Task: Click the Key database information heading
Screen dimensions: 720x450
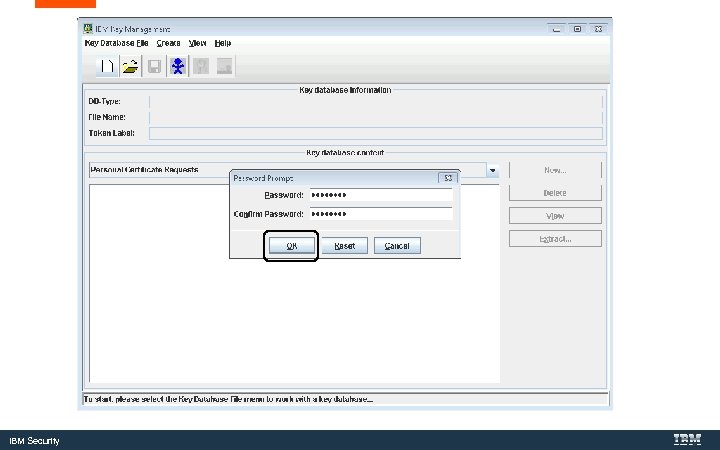Action: tap(345, 90)
